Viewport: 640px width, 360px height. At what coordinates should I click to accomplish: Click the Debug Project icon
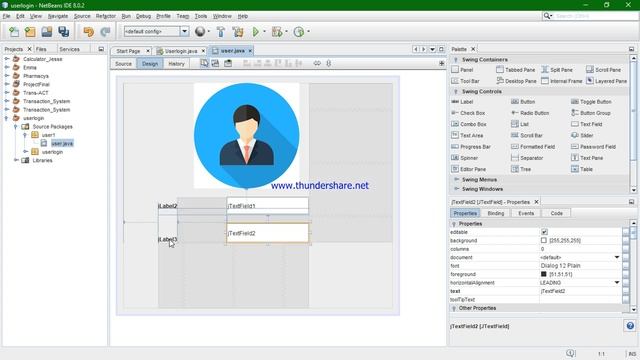tap(277, 31)
